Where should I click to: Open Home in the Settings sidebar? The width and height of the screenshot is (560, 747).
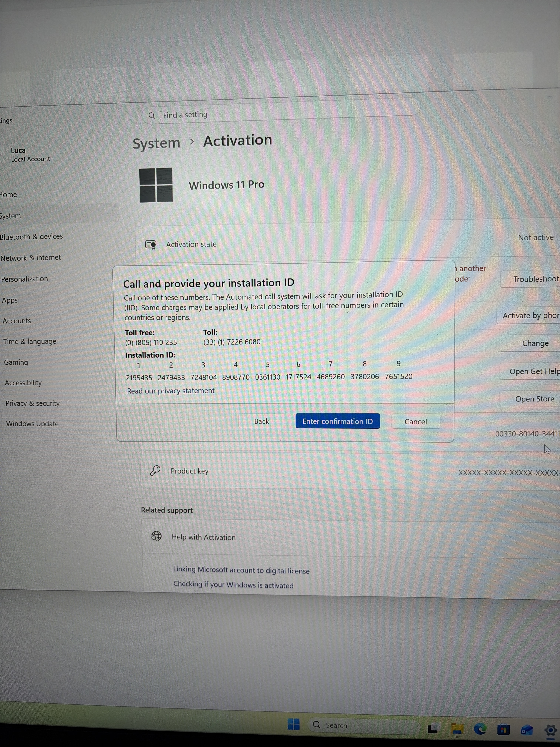9,195
